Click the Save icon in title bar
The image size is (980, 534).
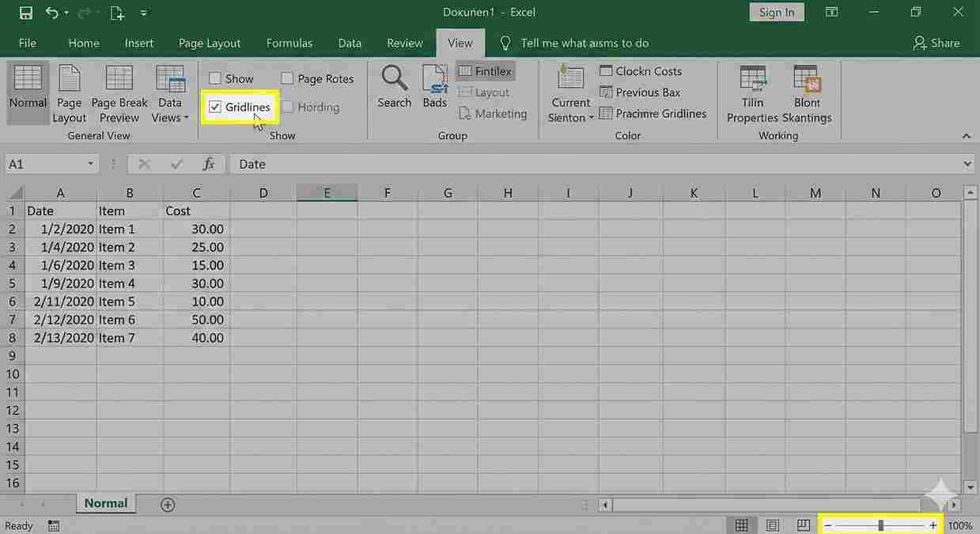click(26, 13)
